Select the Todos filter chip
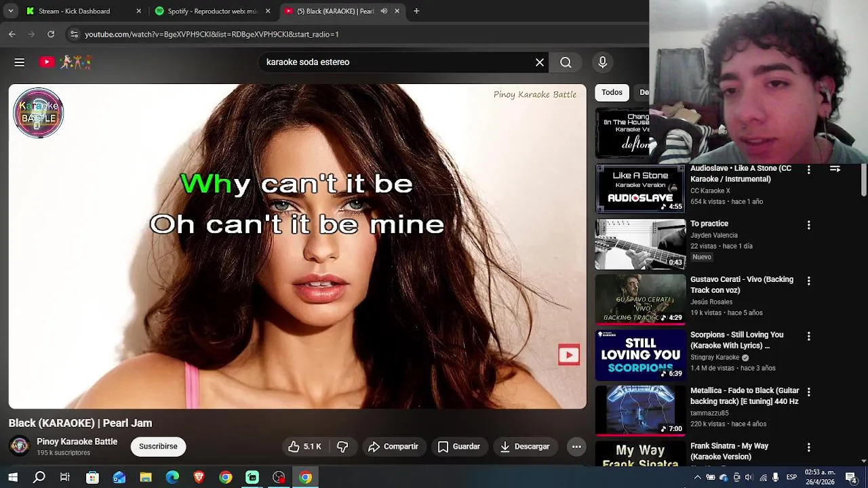The height and width of the screenshot is (488, 868). tap(612, 92)
